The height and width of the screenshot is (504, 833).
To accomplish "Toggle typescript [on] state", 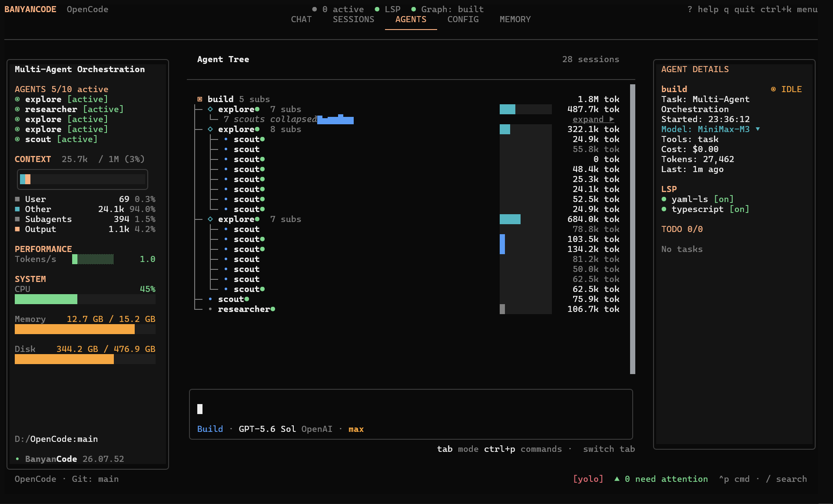I will tap(740, 209).
